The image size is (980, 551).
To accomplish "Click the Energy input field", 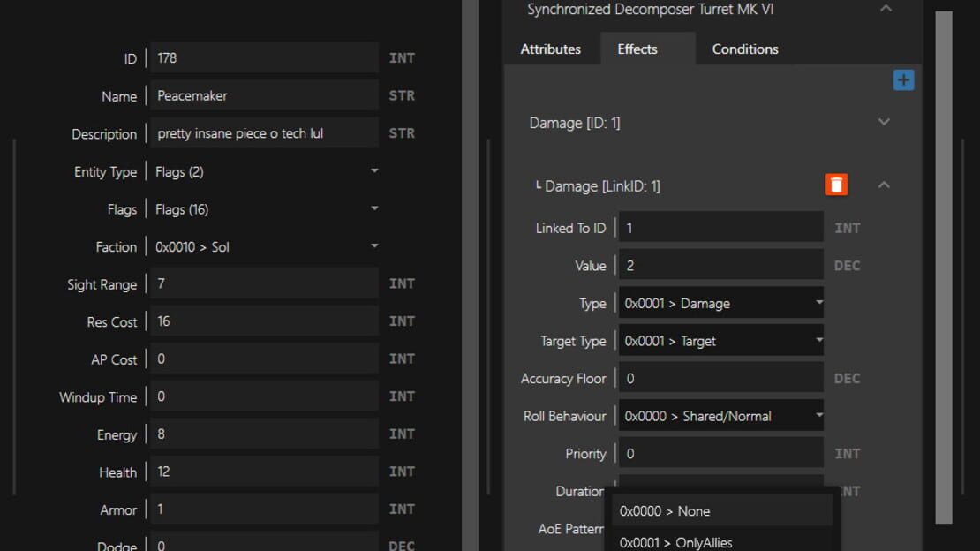I will point(264,434).
